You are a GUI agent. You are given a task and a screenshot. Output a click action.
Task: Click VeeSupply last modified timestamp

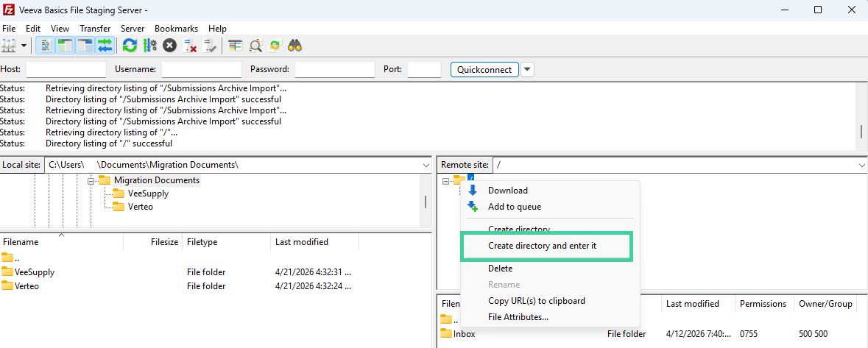[x=313, y=272]
